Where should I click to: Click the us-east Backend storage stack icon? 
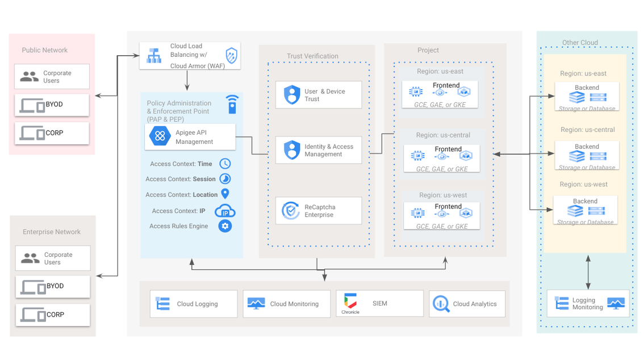coord(577,97)
